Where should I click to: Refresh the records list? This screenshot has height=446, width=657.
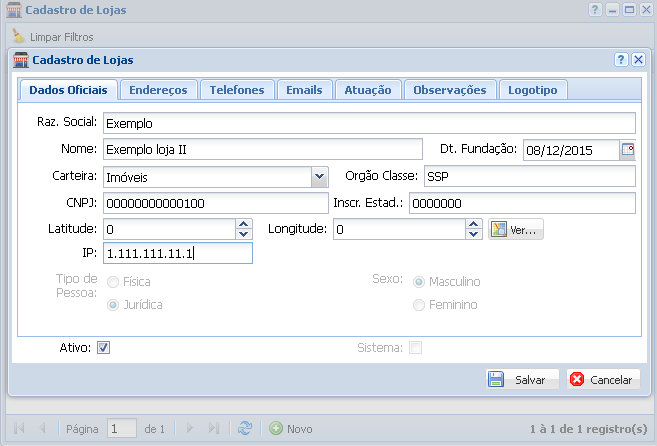(245, 428)
